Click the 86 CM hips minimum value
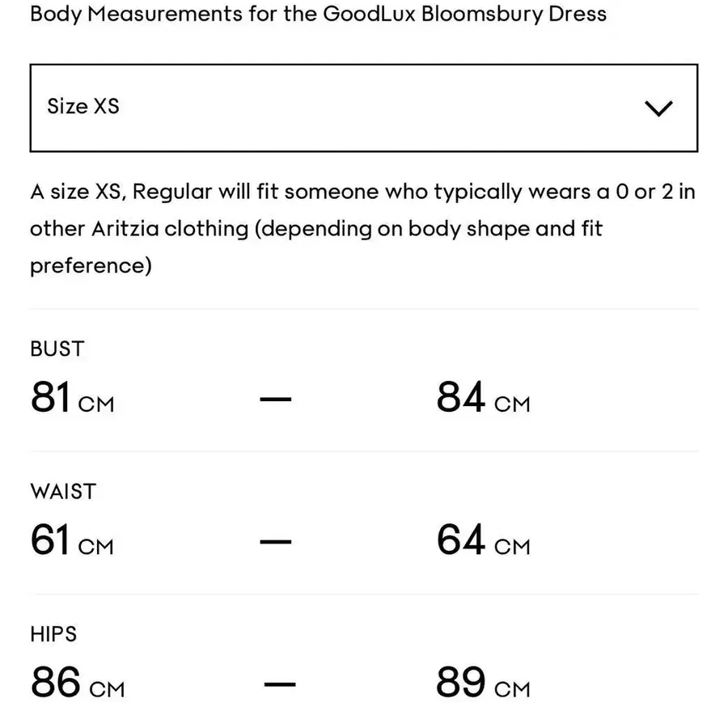 tap(78, 682)
